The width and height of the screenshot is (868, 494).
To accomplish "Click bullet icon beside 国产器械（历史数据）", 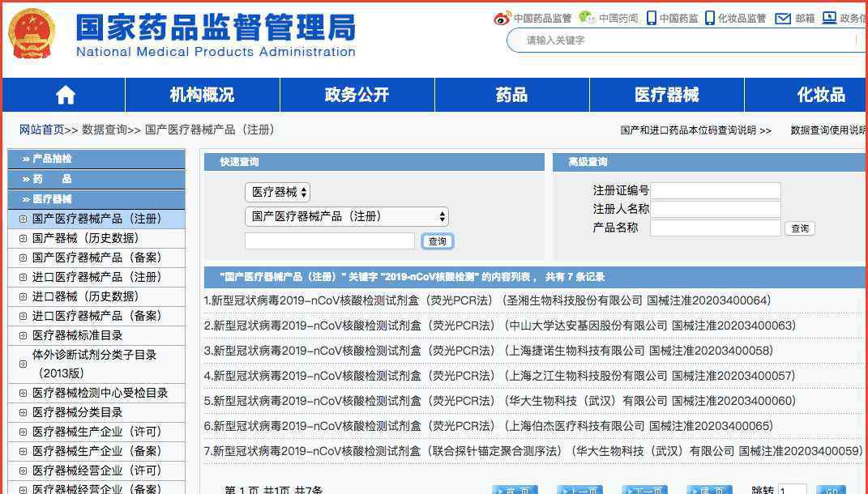I will coord(23,238).
